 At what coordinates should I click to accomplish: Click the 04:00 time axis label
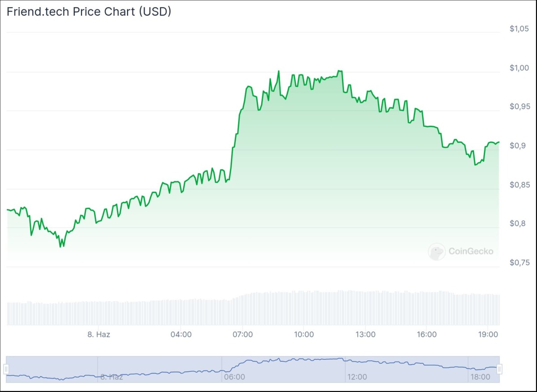[181, 335]
